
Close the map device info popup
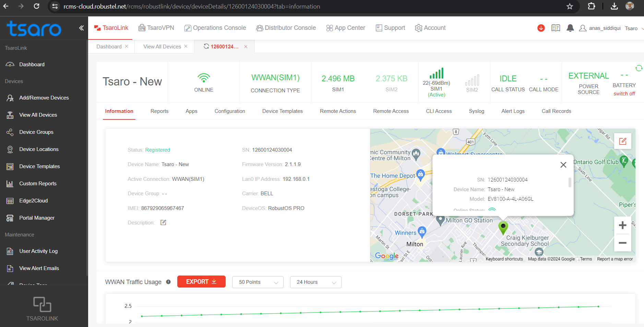pyautogui.click(x=563, y=165)
